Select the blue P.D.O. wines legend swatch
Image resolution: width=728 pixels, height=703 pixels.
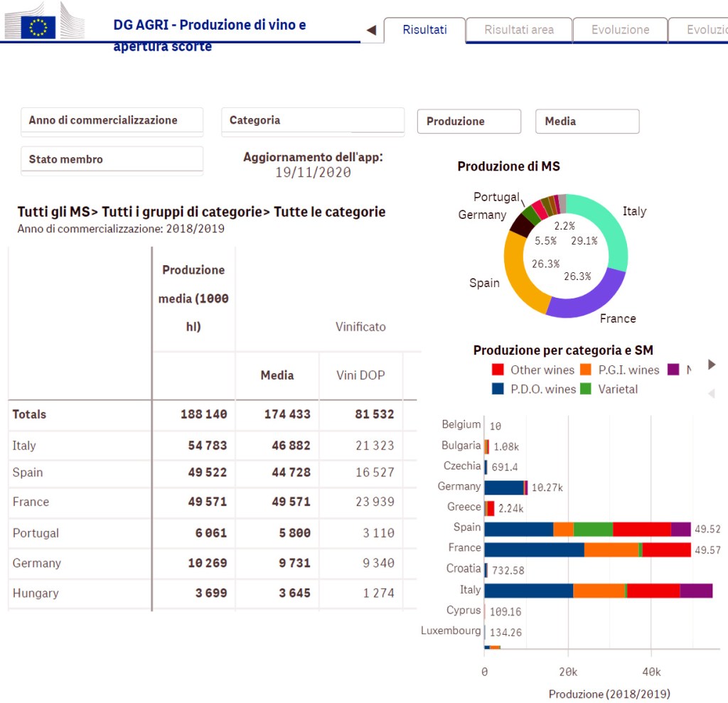(x=498, y=389)
